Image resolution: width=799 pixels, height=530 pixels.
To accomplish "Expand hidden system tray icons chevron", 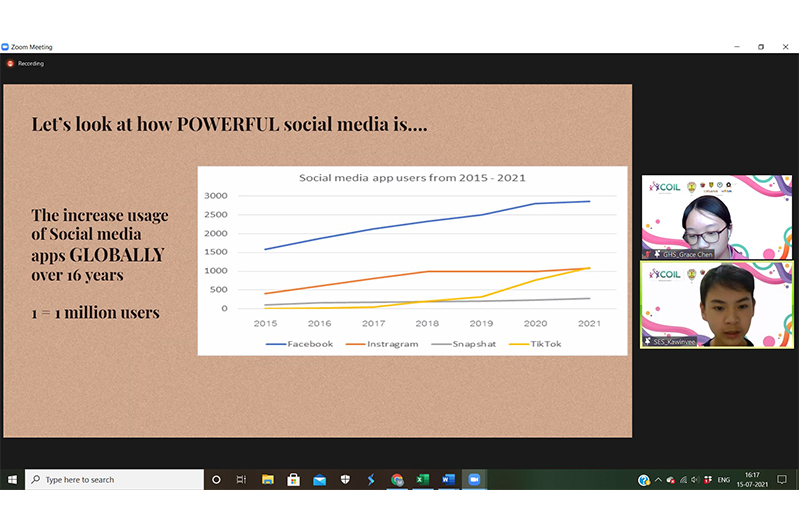I will (658, 480).
